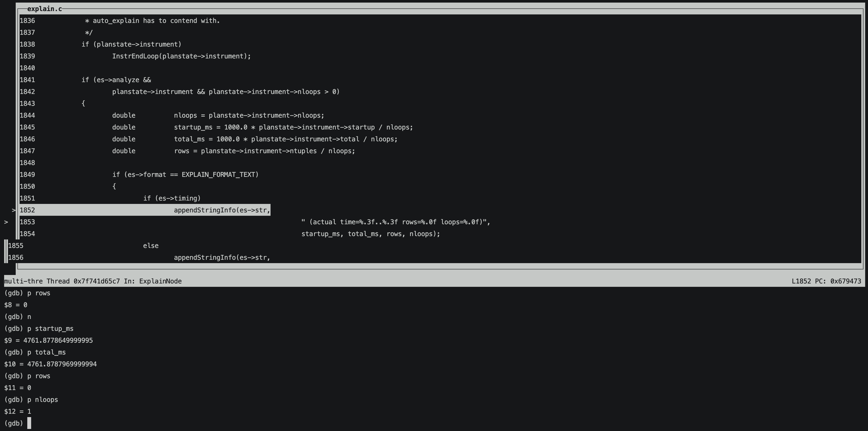Click the > marker left of line 1853
Image resolution: width=868 pixels, height=431 pixels.
(x=6, y=222)
